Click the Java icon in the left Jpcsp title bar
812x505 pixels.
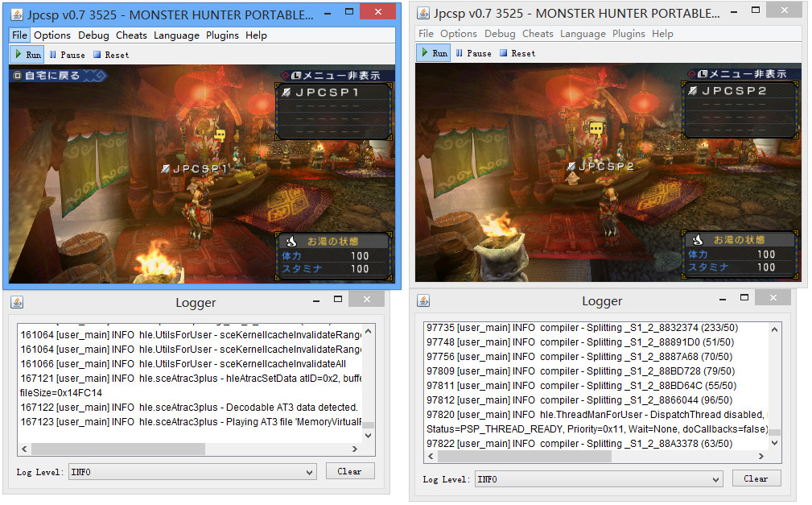[17, 15]
